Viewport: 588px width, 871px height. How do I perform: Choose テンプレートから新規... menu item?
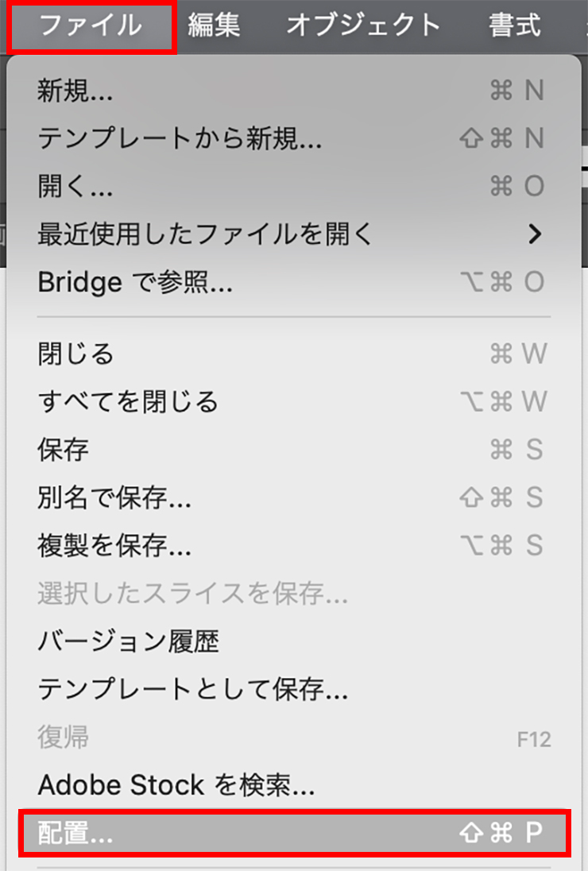point(180,139)
